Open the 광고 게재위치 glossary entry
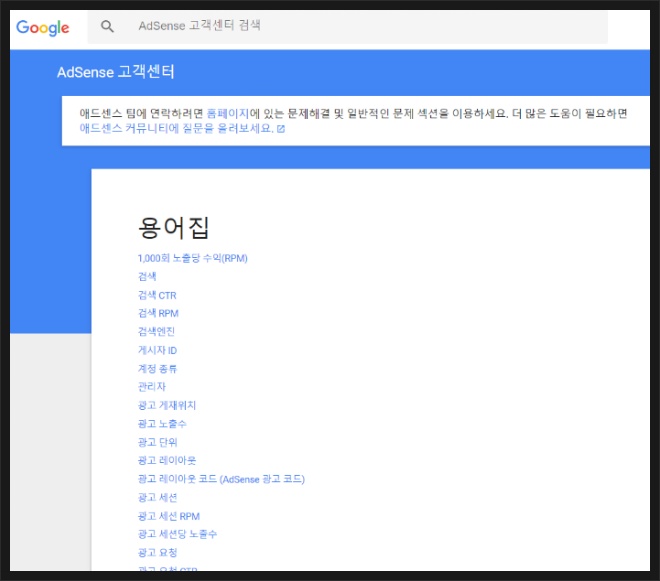 click(167, 405)
